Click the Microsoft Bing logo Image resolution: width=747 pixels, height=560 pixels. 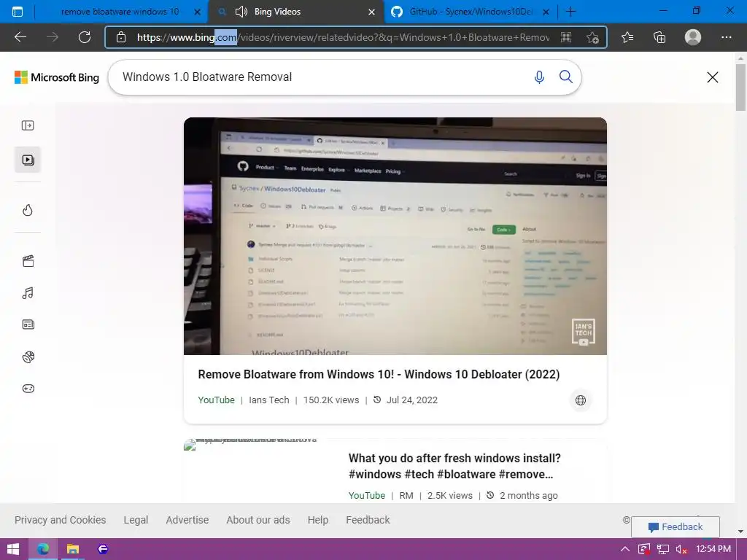57,77
